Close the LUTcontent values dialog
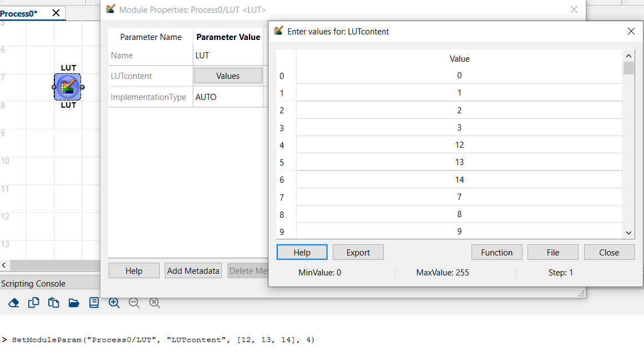644x356 pixels. (x=609, y=252)
